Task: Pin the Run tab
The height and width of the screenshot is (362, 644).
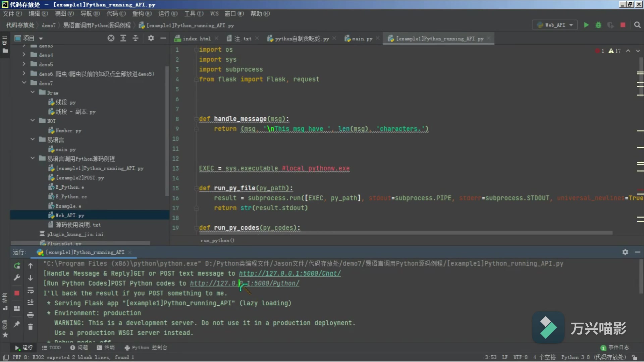Action: pyautogui.click(x=17, y=324)
